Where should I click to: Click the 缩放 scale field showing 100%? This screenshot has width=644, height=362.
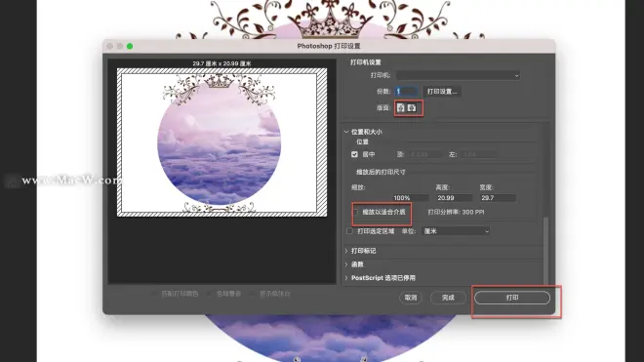410,198
